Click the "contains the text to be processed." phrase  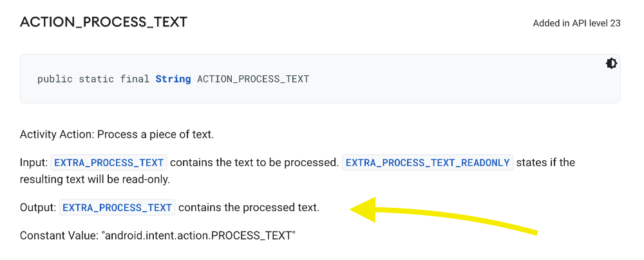click(x=254, y=162)
